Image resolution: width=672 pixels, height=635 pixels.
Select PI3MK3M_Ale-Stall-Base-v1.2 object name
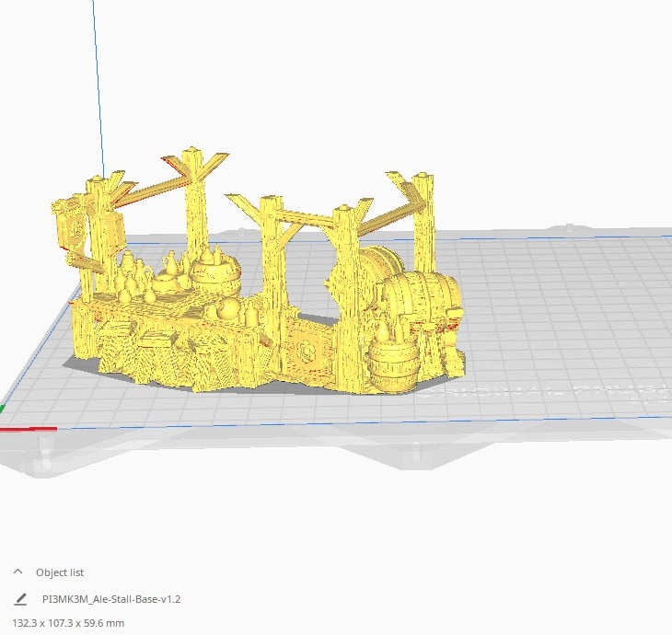pos(111,599)
